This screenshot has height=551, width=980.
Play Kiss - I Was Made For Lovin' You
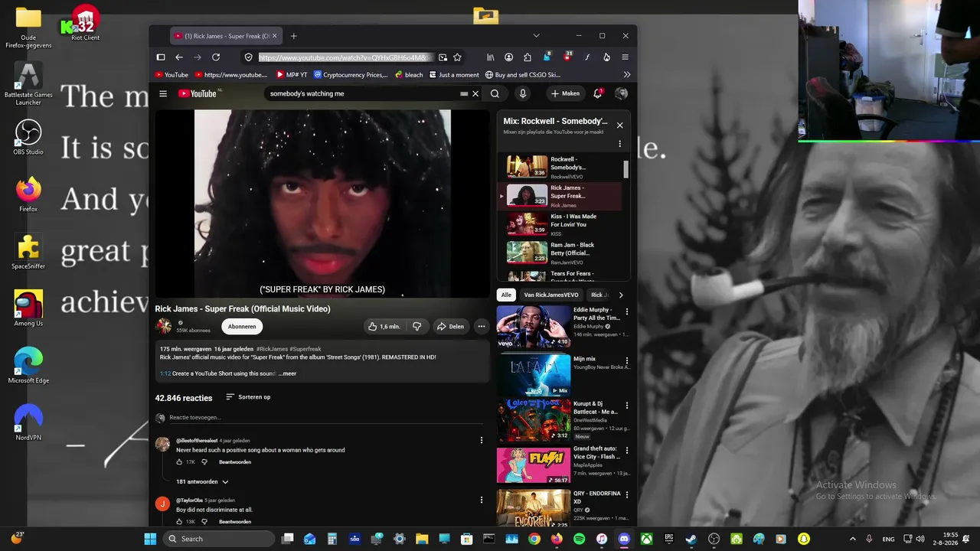coord(560,224)
